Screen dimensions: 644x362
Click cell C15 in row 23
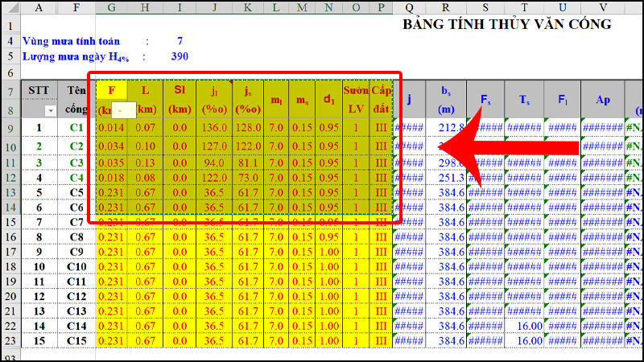[76, 341]
